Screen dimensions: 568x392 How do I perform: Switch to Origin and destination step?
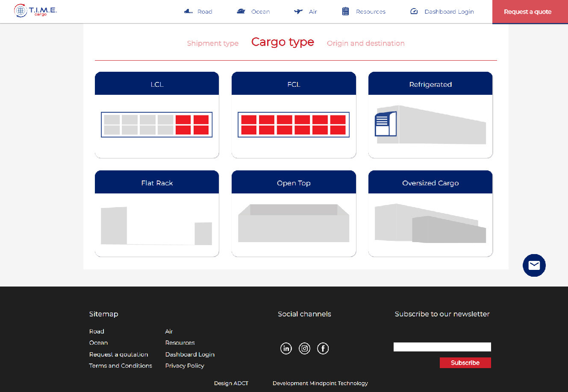(365, 44)
